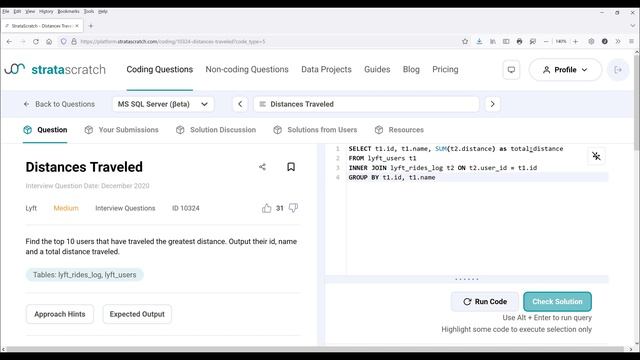Screen dimensions: 640x360
Task: Open the Resources tab
Action: point(399,130)
